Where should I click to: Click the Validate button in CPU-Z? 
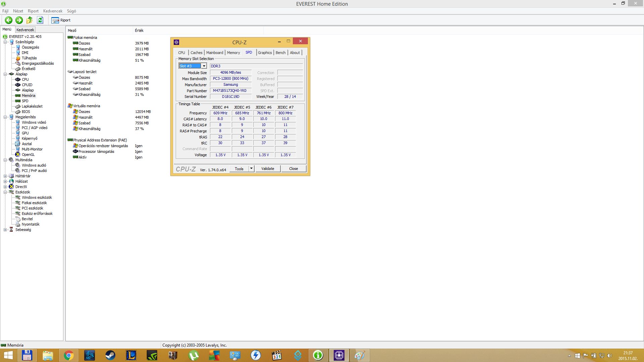tap(268, 169)
